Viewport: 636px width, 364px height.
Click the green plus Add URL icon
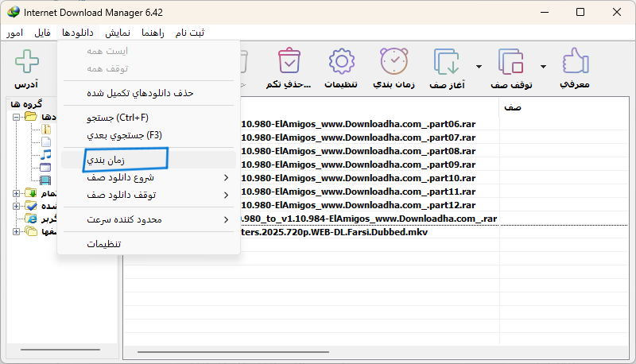27,62
